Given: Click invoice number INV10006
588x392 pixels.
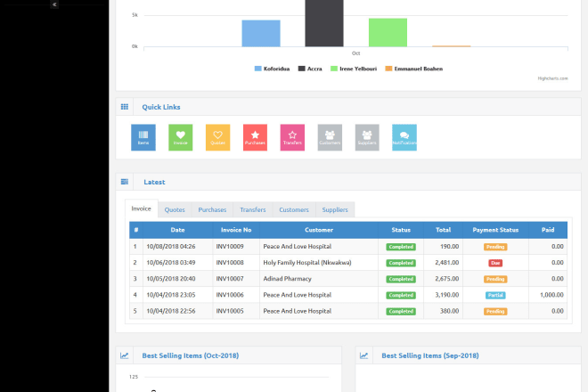Looking at the screenshot, I should (230, 295).
